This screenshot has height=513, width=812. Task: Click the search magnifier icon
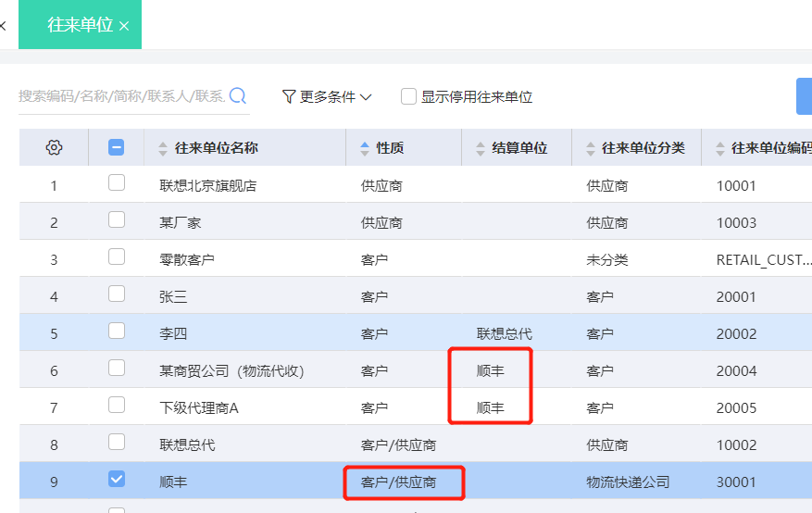coord(238,95)
